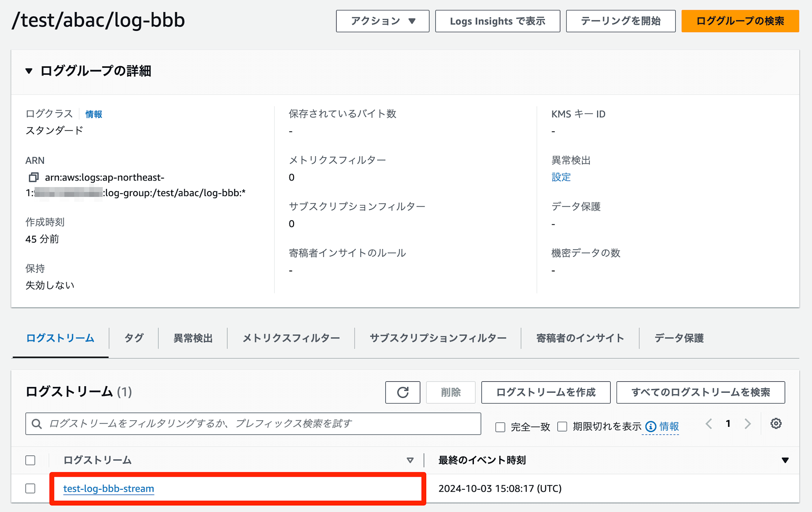Open サブスクリプションフィルター tab
The width and height of the screenshot is (812, 512).
tap(438, 338)
